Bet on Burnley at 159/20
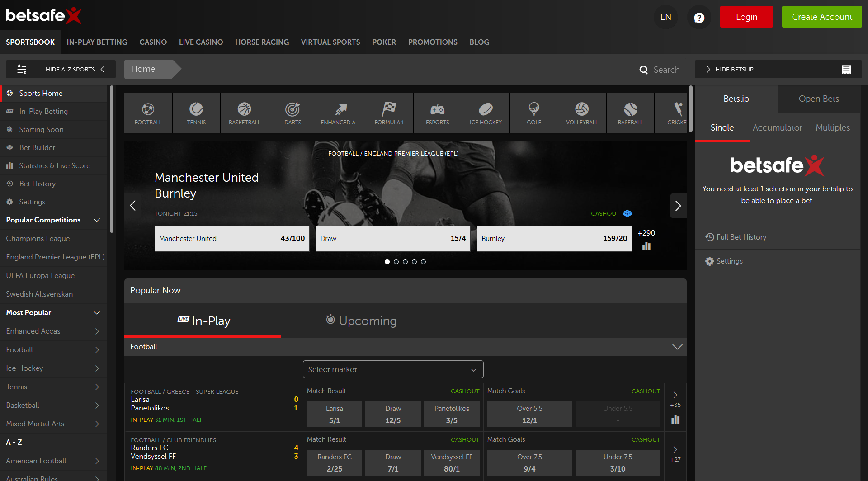The image size is (868, 481). point(554,239)
